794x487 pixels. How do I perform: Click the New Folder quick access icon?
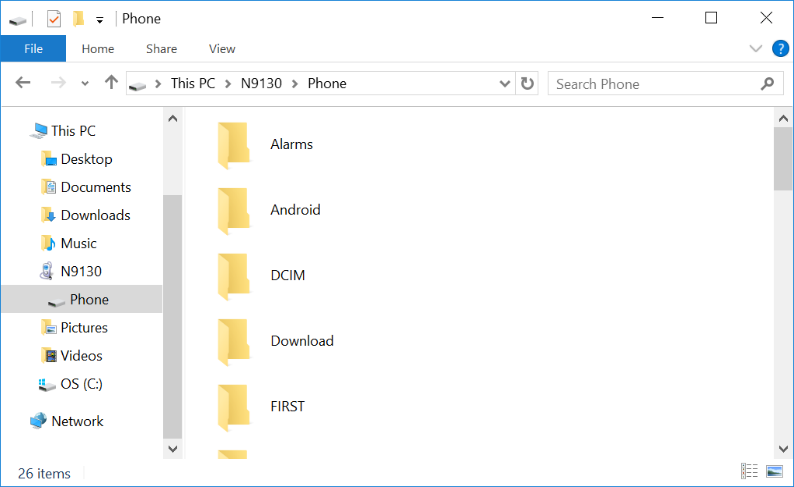pyautogui.click(x=78, y=19)
